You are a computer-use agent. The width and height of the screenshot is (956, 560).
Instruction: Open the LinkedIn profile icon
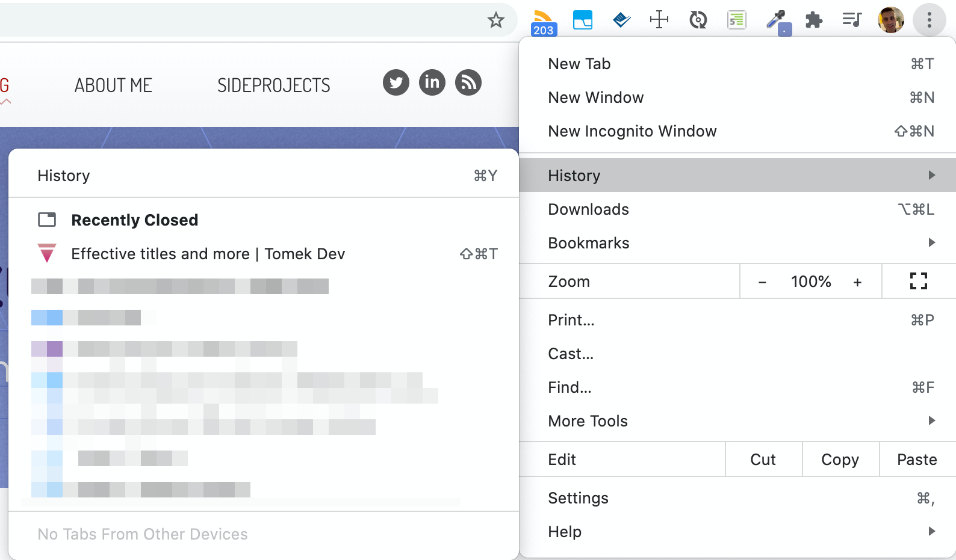pyautogui.click(x=432, y=82)
